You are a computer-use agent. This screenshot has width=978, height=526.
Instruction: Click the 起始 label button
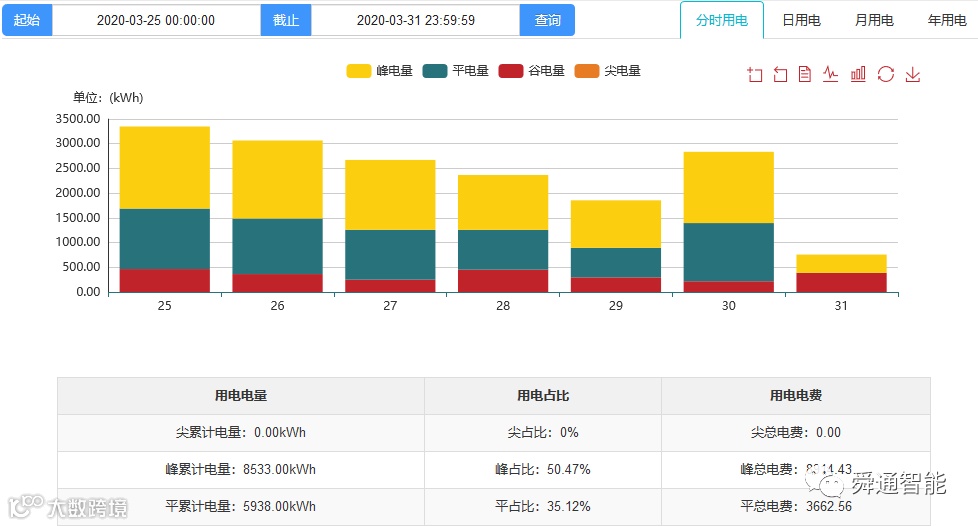(x=27, y=20)
